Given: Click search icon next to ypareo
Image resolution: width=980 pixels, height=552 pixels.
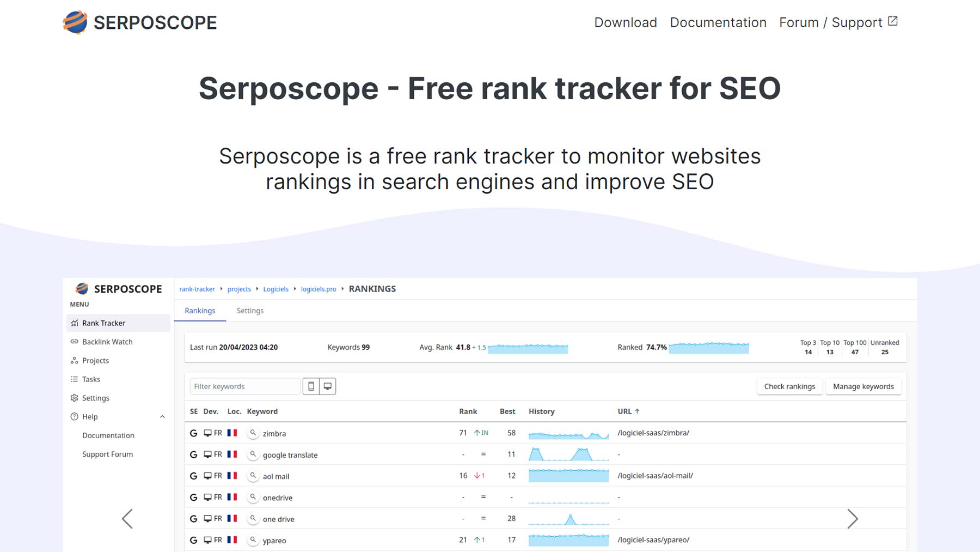Looking at the screenshot, I should pos(253,540).
